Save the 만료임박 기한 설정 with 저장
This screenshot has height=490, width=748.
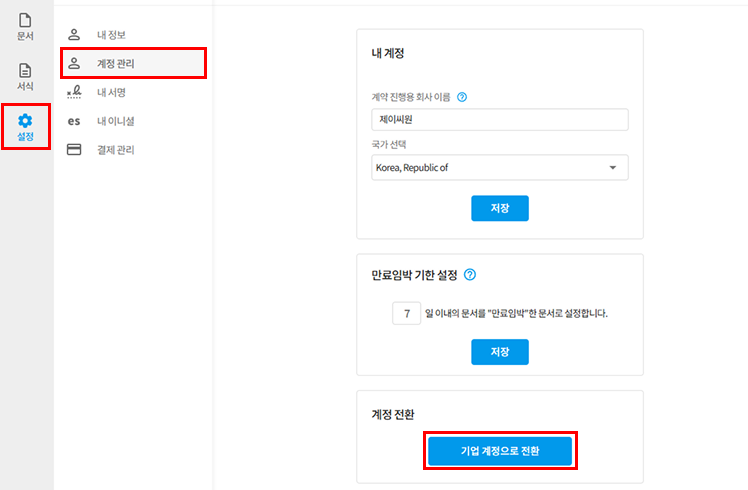[x=499, y=352]
